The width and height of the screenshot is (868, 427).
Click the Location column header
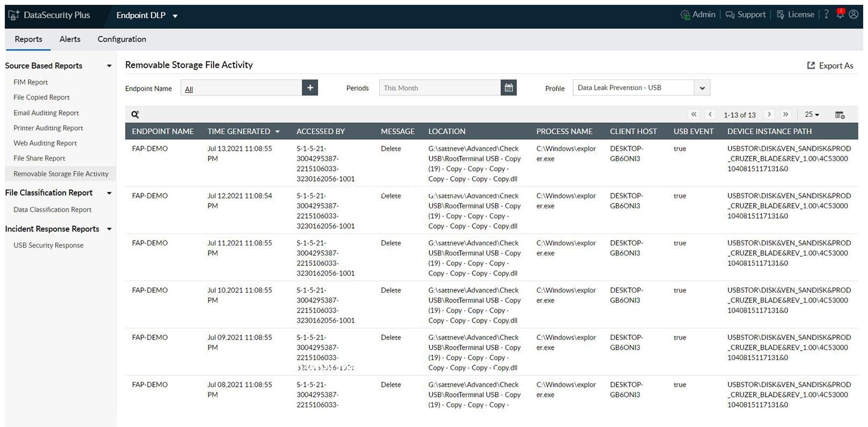coord(447,131)
